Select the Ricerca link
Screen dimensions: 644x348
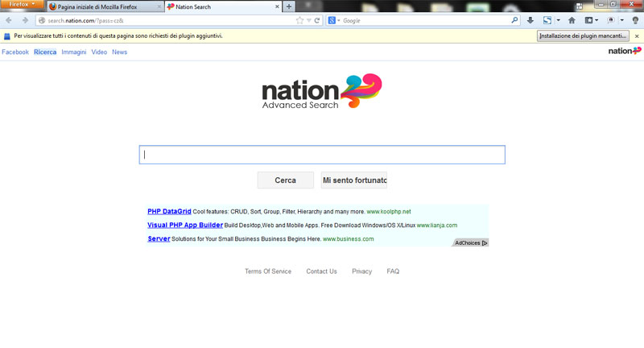45,52
